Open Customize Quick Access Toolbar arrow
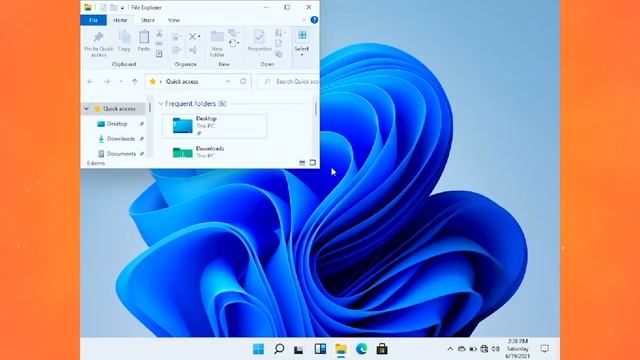Screen dimensions: 640x360 [x=122, y=8]
